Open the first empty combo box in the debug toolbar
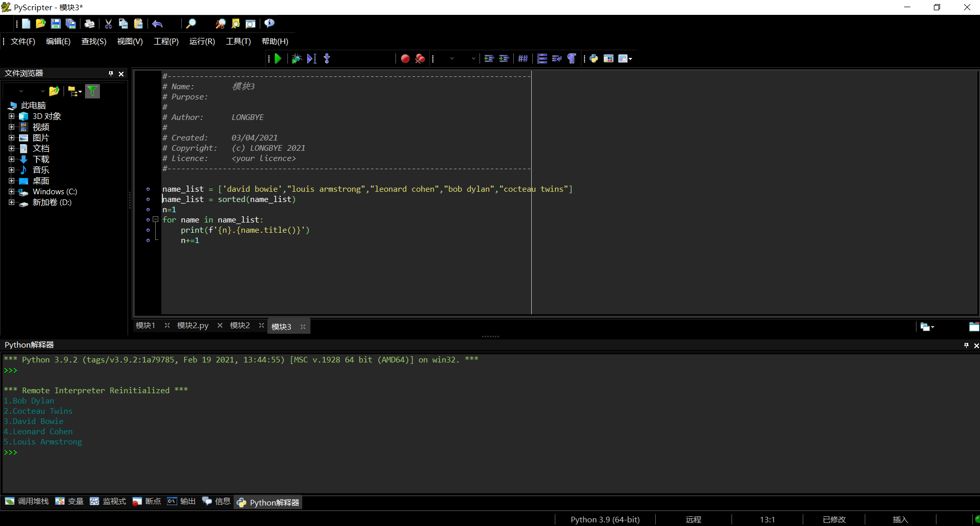The width and height of the screenshot is (980, 526). (x=452, y=58)
